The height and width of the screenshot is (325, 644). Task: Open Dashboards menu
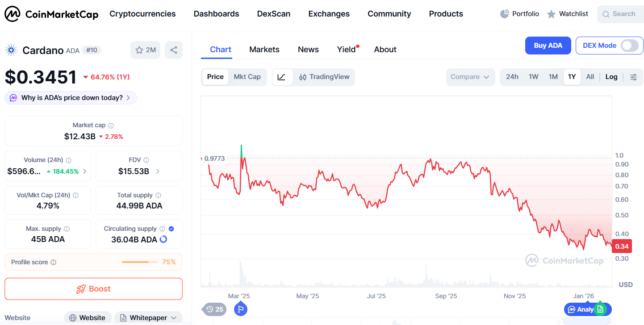(x=216, y=14)
